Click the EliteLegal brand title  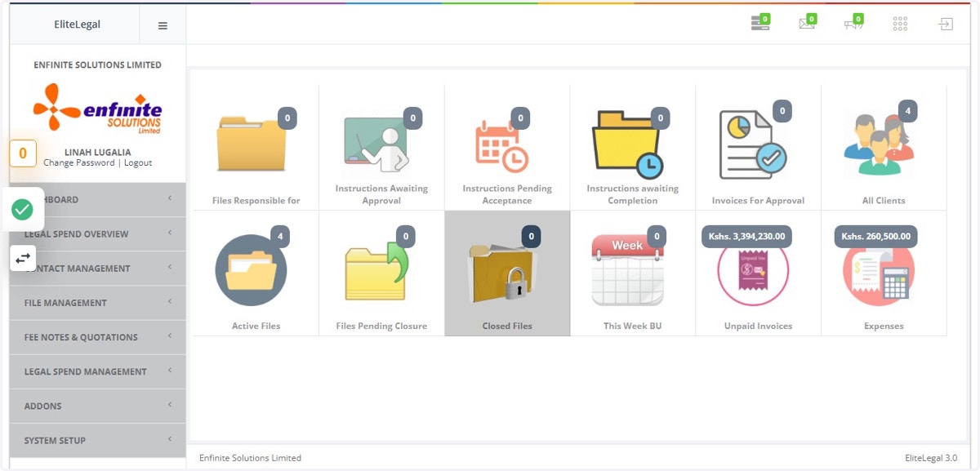[x=78, y=24]
